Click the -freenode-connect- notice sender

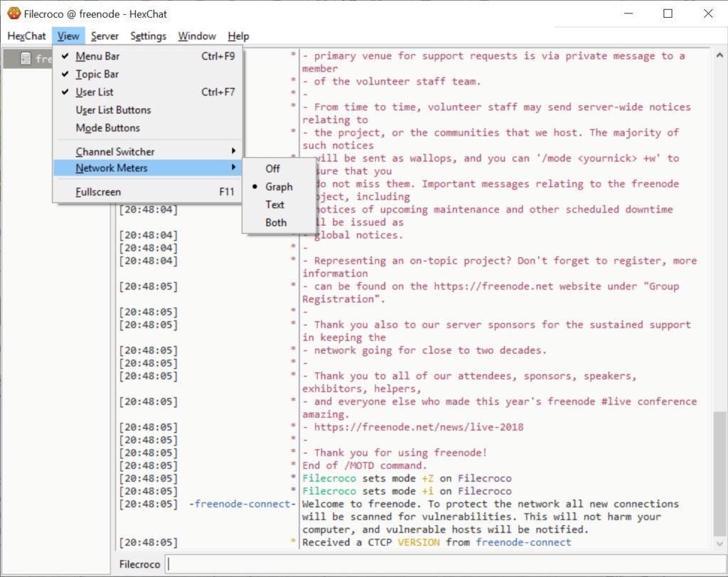pyautogui.click(x=242, y=504)
